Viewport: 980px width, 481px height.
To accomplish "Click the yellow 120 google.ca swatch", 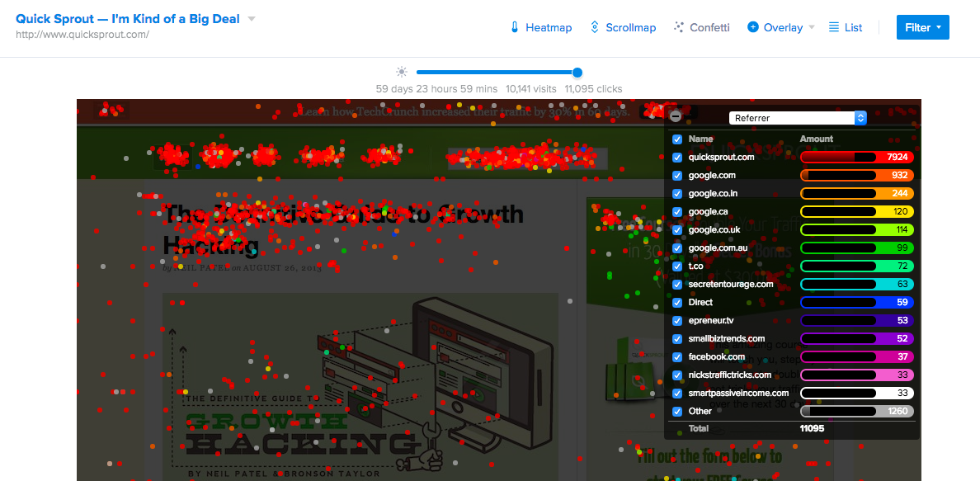I will tap(857, 211).
